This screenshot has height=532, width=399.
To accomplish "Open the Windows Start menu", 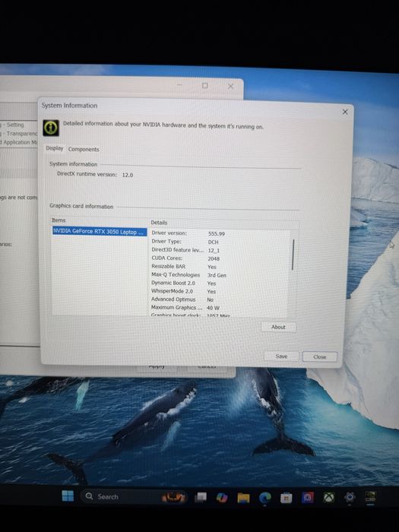I will click(x=68, y=496).
